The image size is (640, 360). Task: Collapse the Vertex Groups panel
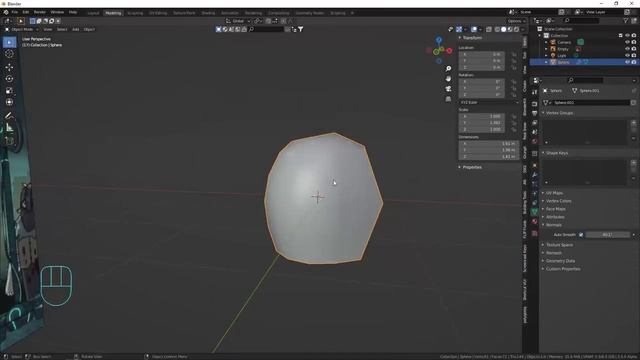point(558,113)
